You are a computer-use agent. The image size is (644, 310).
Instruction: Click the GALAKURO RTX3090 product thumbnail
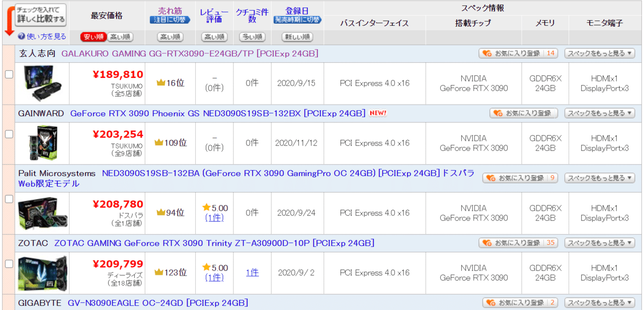pyautogui.click(x=43, y=83)
